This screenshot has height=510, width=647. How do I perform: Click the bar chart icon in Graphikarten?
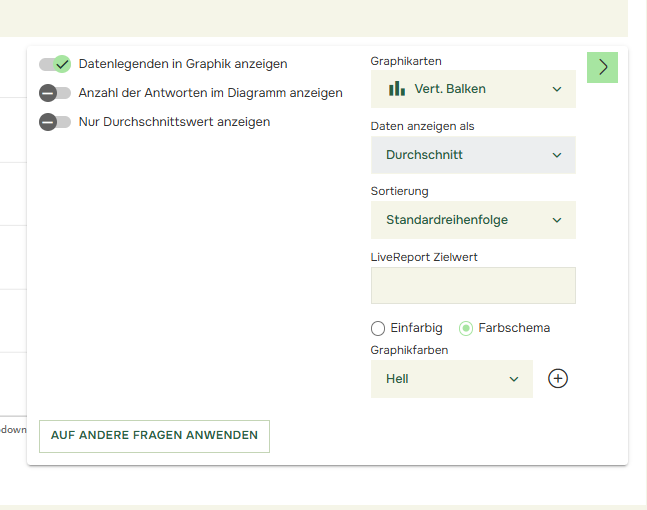pyautogui.click(x=397, y=89)
